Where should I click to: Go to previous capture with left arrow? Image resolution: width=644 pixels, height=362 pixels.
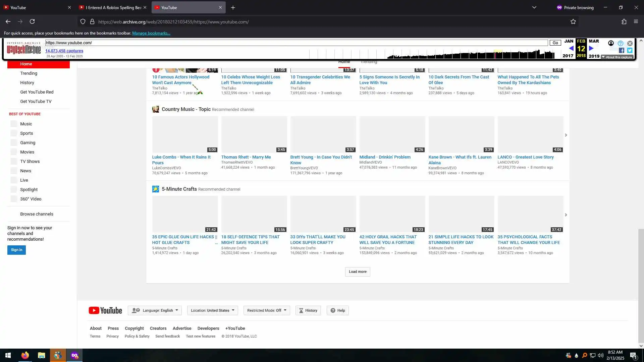click(571, 48)
